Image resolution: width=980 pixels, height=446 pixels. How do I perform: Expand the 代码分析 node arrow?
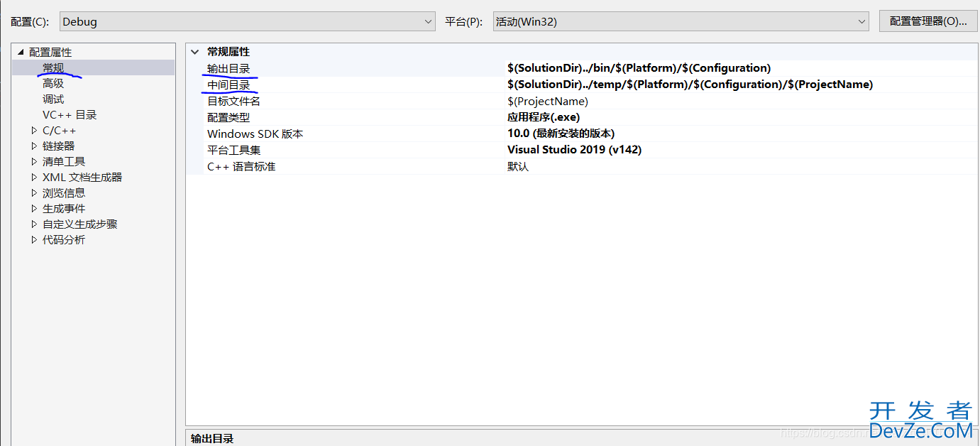[34, 239]
